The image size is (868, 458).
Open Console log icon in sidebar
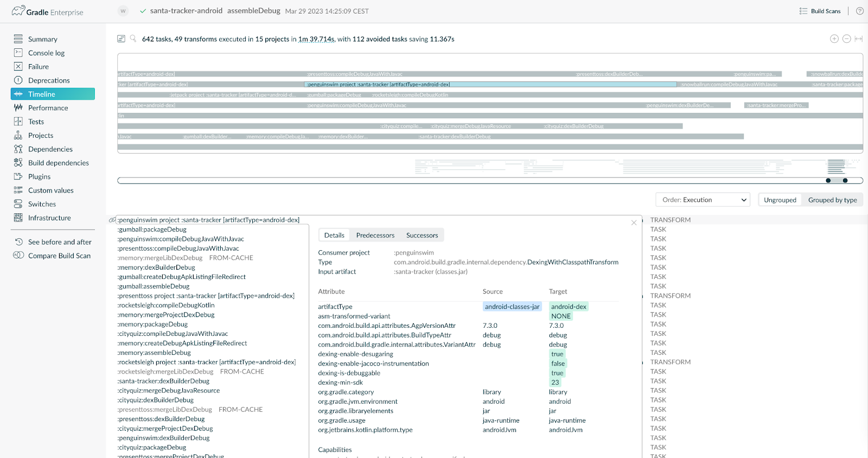18,53
